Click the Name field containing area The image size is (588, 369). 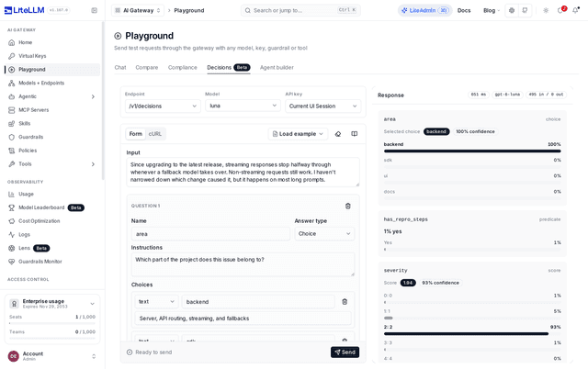[x=210, y=234]
